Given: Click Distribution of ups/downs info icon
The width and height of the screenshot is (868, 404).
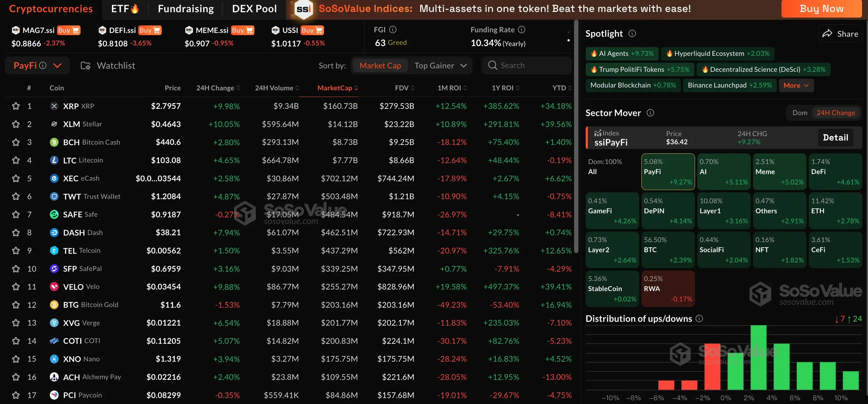Looking at the screenshot, I should (699, 319).
